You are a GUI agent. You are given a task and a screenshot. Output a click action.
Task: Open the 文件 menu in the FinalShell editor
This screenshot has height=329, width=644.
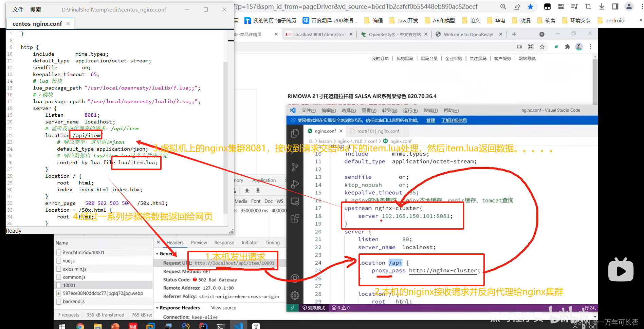[x=18, y=9]
